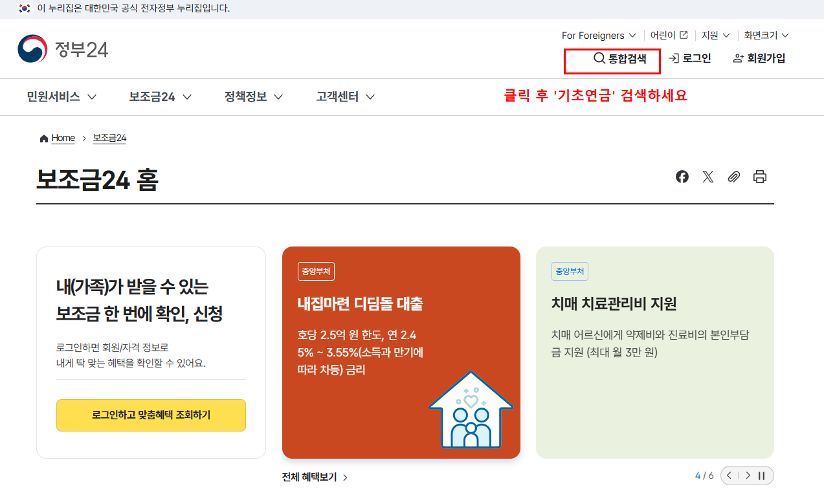
Task: Click the home icon in breadcrumb
Action: coord(44,138)
